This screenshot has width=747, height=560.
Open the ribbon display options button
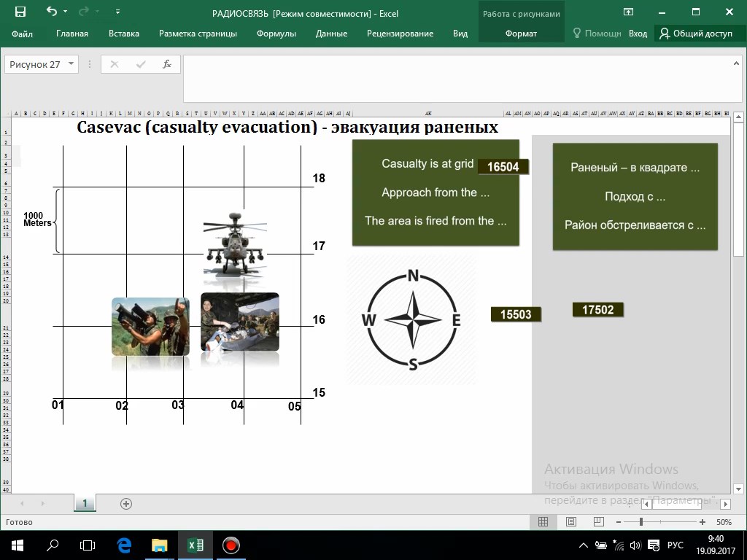pos(628,12)
